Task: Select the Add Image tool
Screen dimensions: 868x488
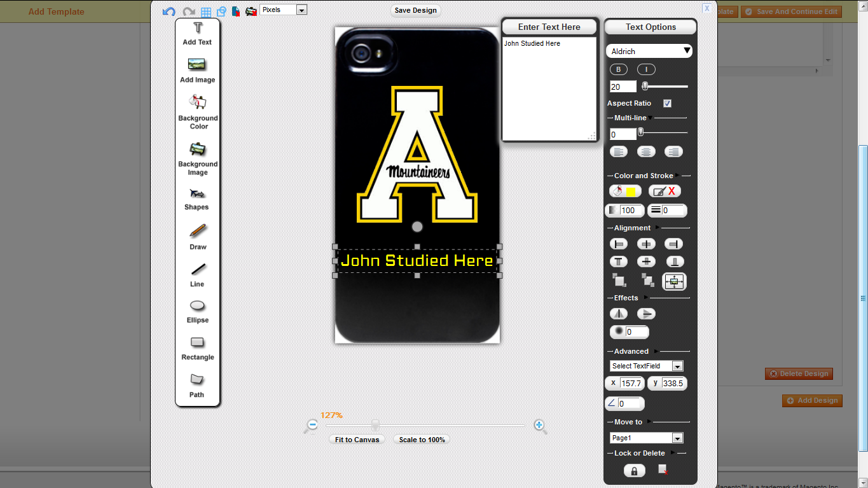Action: point(197,71)
